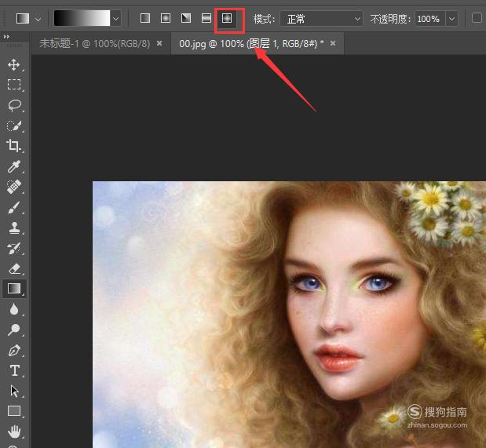Select the History Brush tool
This screenshot has width=486, height=448.
pos(14,248)
